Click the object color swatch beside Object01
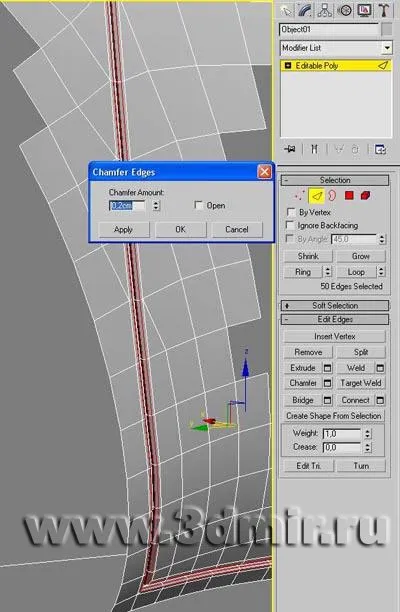This screenshot has width=400, height=612. pyautogui.click(x=386, y=29)
